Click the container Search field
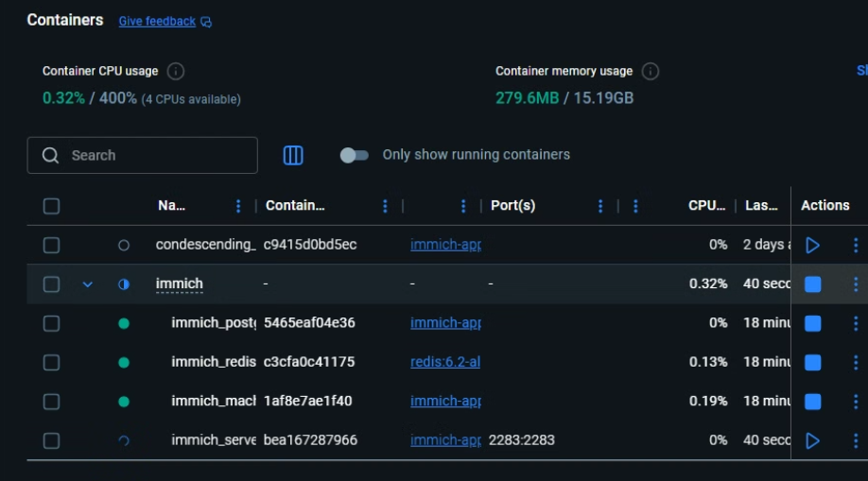868x481 pixels. pos(151,155)
